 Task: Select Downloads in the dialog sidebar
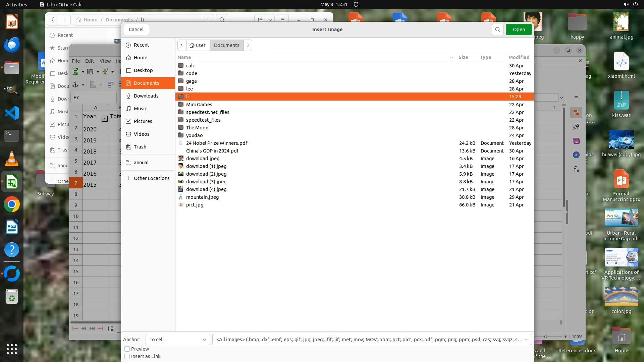coord(146,96)
